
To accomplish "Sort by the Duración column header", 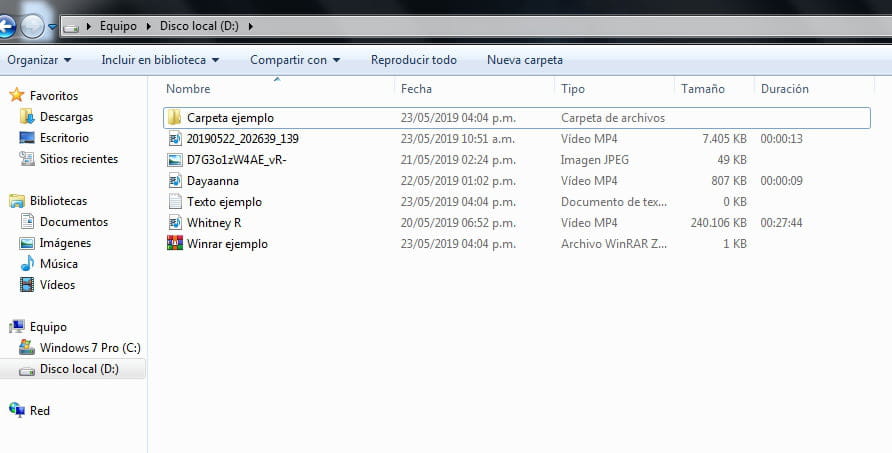I will (x=784, y=89).
